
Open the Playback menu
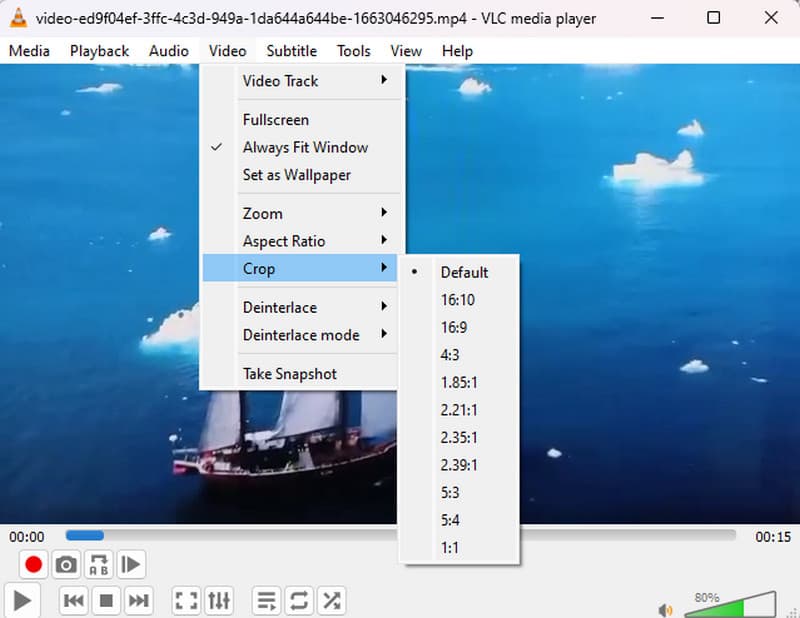(x=99, y=51)
